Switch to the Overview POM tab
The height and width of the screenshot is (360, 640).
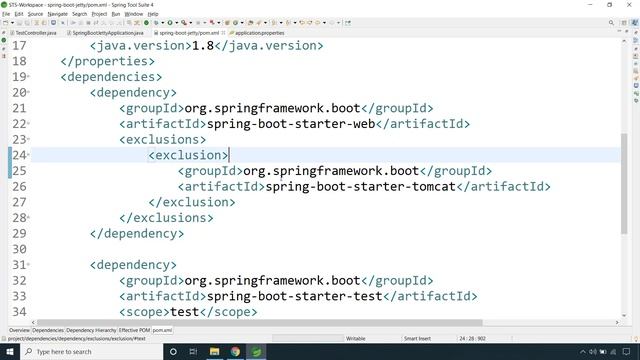[19, 330]
